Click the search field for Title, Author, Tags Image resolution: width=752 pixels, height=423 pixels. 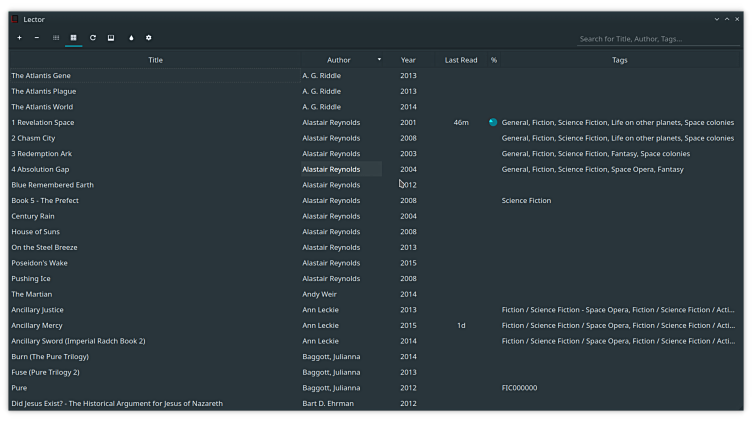pyautogui.click(x=660, y=39)
